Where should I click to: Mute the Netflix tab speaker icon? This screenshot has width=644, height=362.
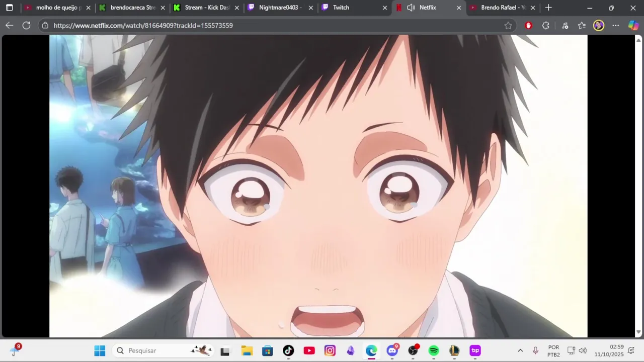click(x=411, y=8)
